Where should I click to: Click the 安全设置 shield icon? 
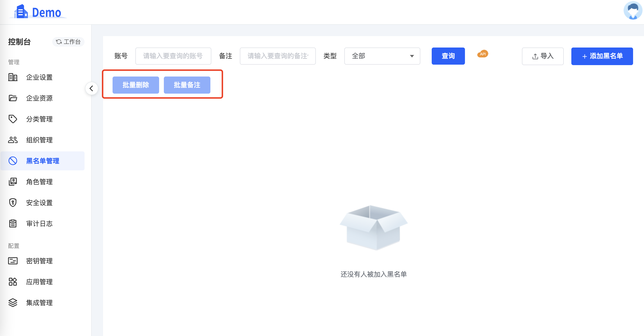13,202
